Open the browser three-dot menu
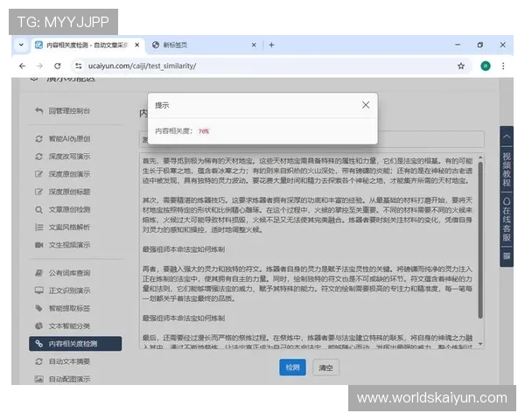Screen dimensions: 525x420 [x=503, y=66]
